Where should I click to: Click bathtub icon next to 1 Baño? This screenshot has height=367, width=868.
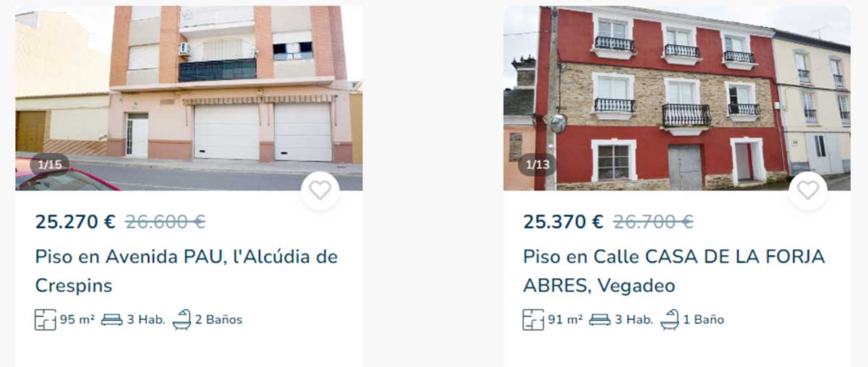click(x=670, y=319)
